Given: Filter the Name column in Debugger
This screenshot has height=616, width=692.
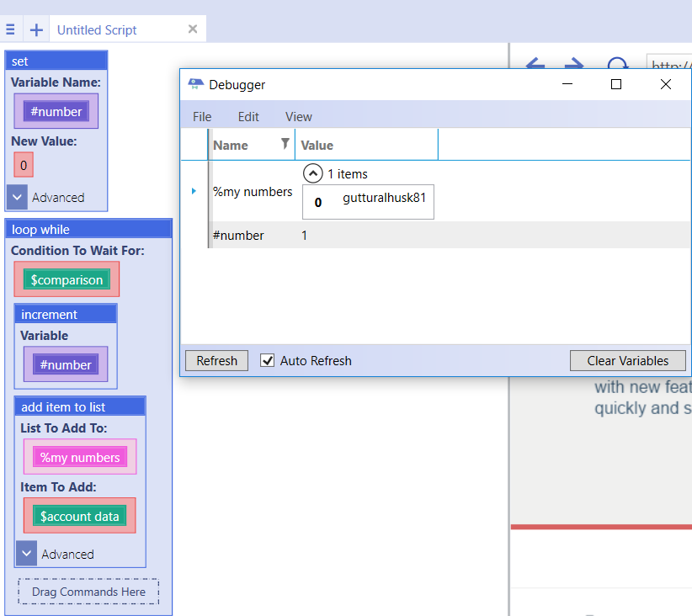Looking at the screenshot, I should click(x=285, y=143).
